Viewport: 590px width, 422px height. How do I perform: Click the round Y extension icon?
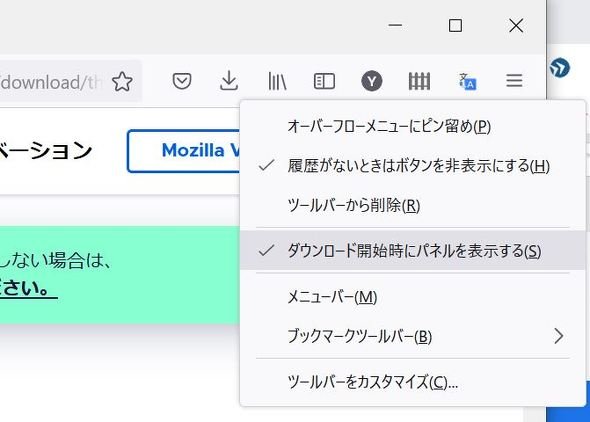pos(372,81)
